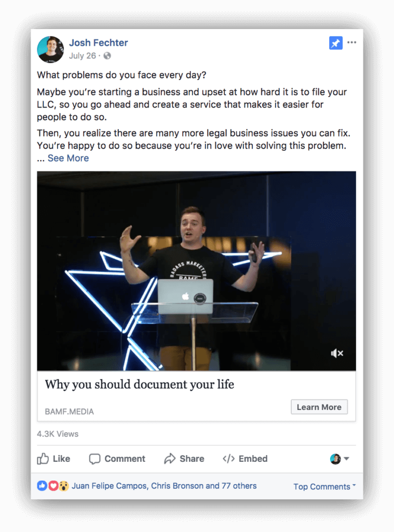Image resolution: width=394 pixels, height=532 pixels.
Task: Play the video of the speaker
Action: tap(196, 271)
